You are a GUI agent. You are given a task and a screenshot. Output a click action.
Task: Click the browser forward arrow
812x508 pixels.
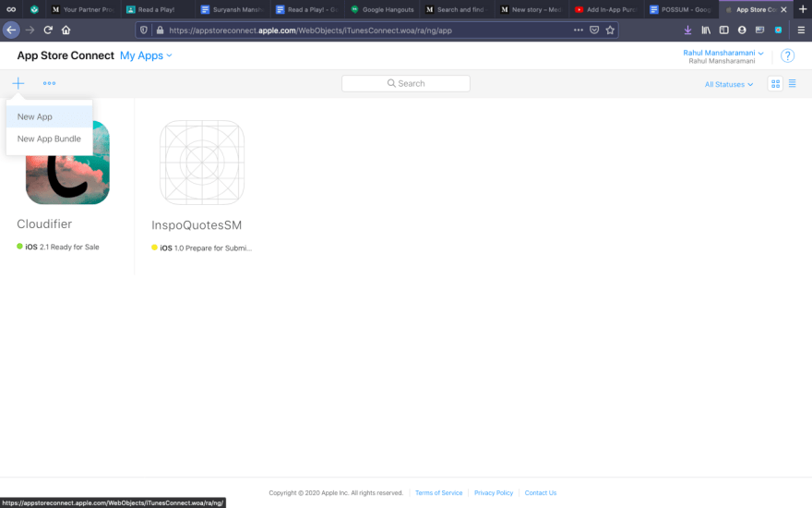click(30, 30)
